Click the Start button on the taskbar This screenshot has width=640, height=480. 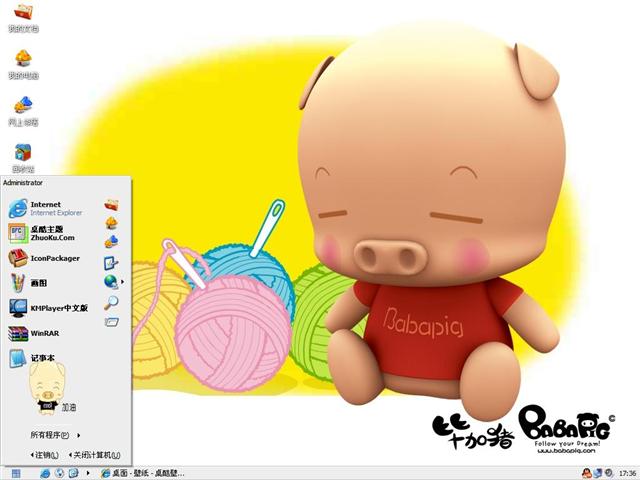[x=16, y=473]
